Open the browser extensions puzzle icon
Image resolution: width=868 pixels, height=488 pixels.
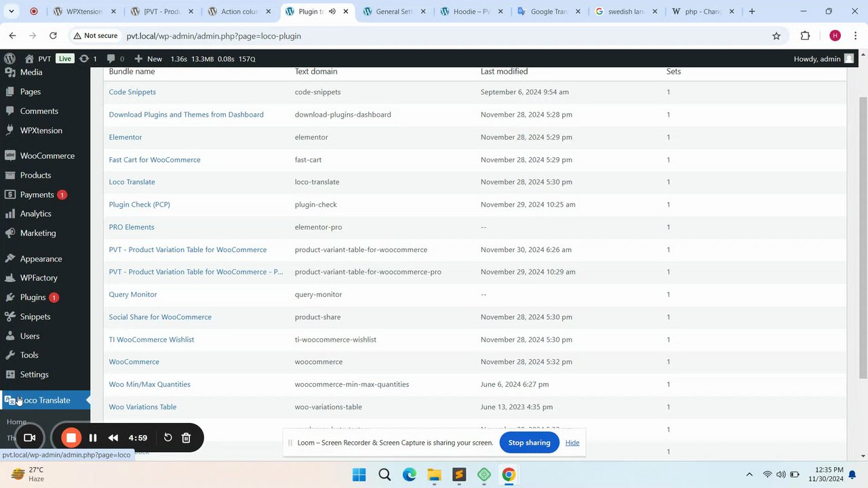[x=805, y=36]
